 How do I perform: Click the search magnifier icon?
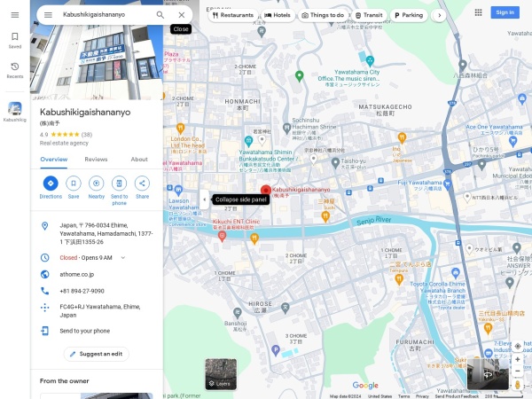point(160,15)
